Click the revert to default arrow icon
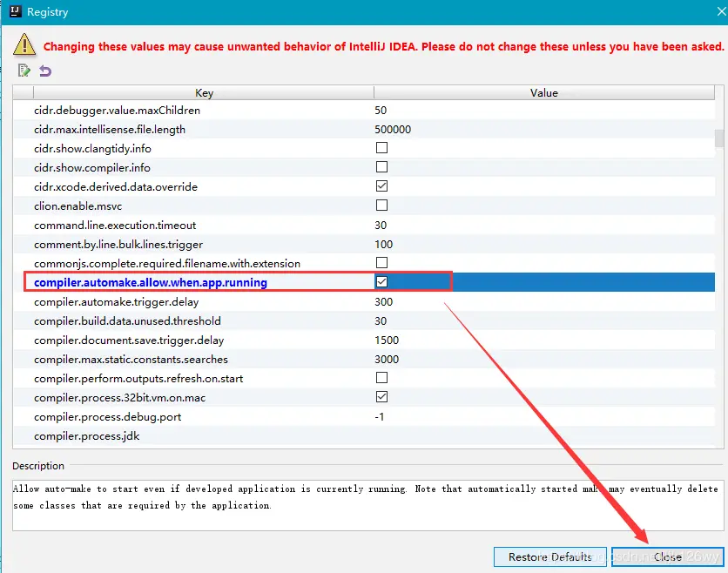 [x=45, y=71]
